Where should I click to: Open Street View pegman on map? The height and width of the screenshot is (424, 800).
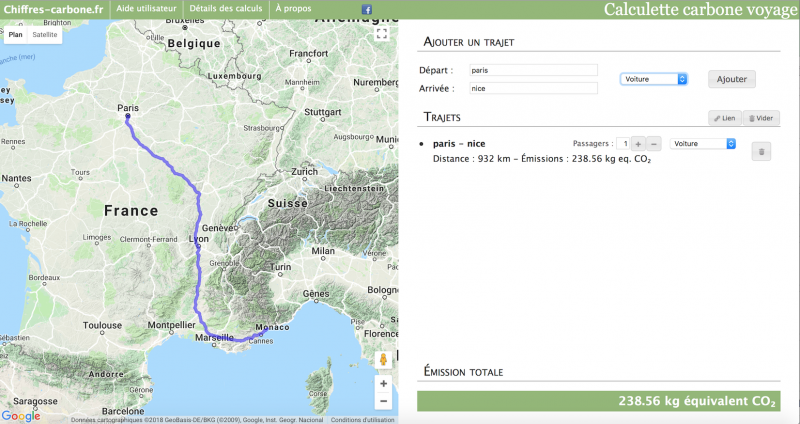point(383,360)
